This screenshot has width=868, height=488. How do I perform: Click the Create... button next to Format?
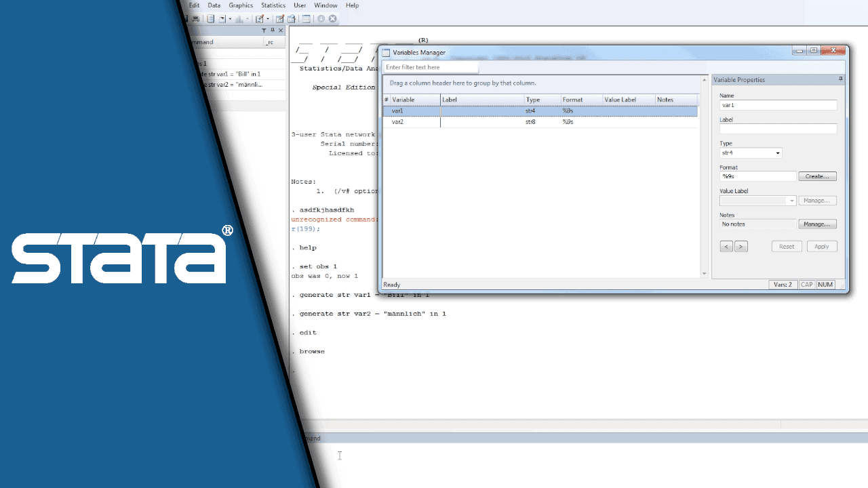[817, 176]
